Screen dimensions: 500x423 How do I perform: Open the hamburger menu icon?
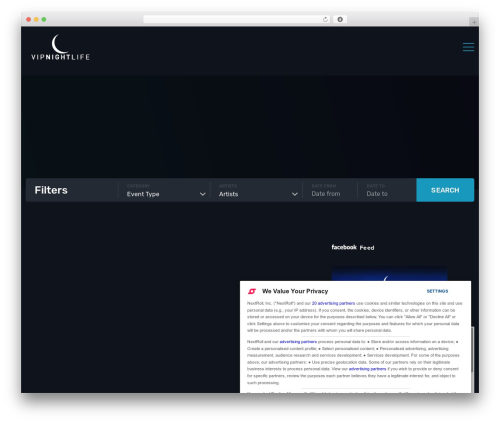[468, 47]
